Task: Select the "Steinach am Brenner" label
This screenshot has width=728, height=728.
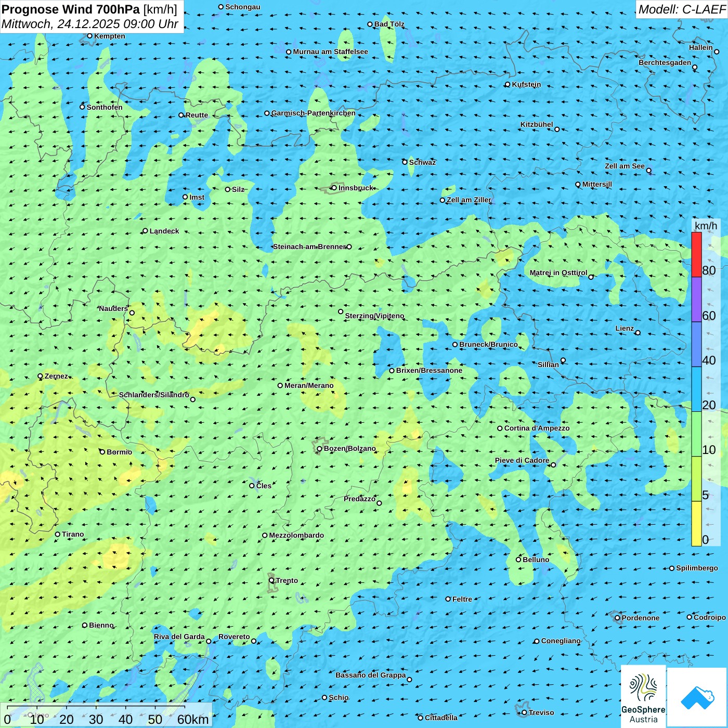Action: 309,246
